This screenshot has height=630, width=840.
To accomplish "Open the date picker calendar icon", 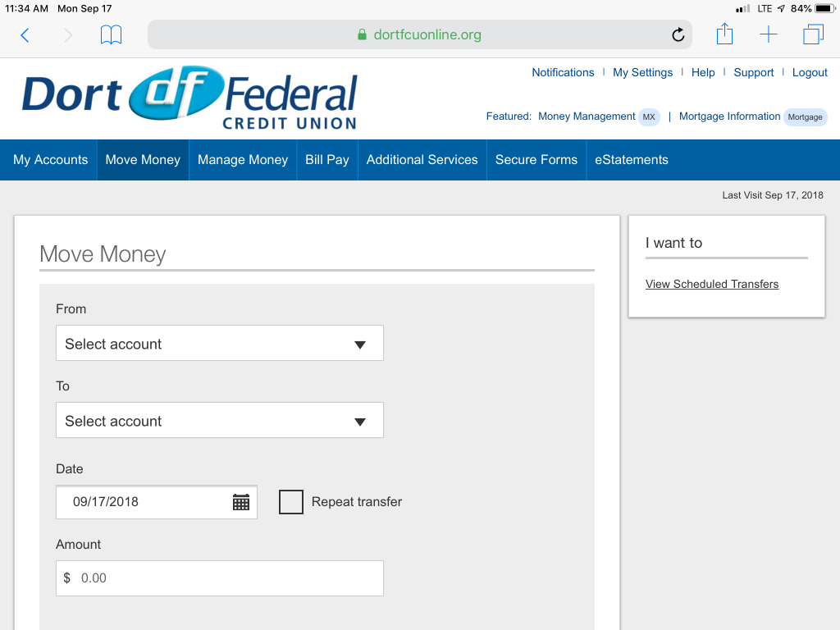I will click(x=240, y=502).
